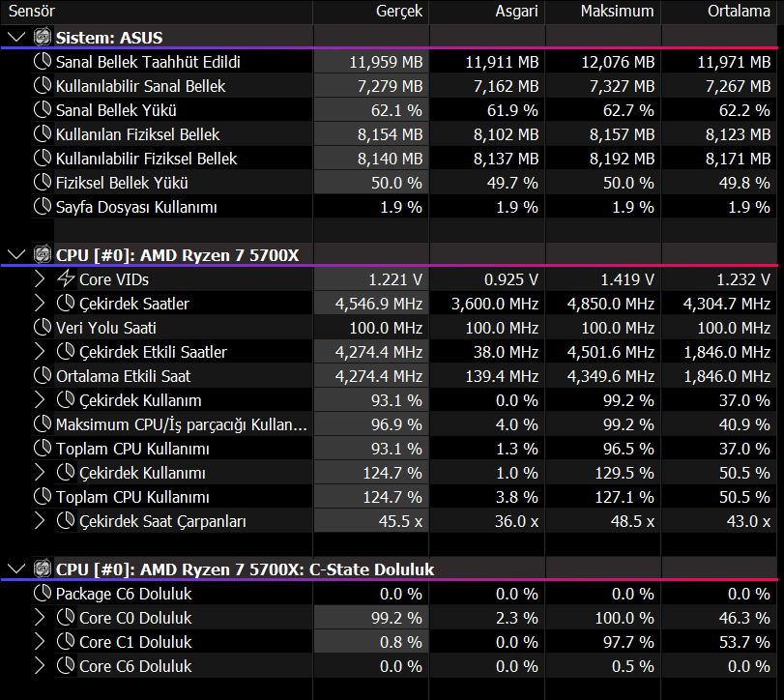
Task: Select the Kullanılabilir Fiziksel Bellek row label
Action: (147, 159)
